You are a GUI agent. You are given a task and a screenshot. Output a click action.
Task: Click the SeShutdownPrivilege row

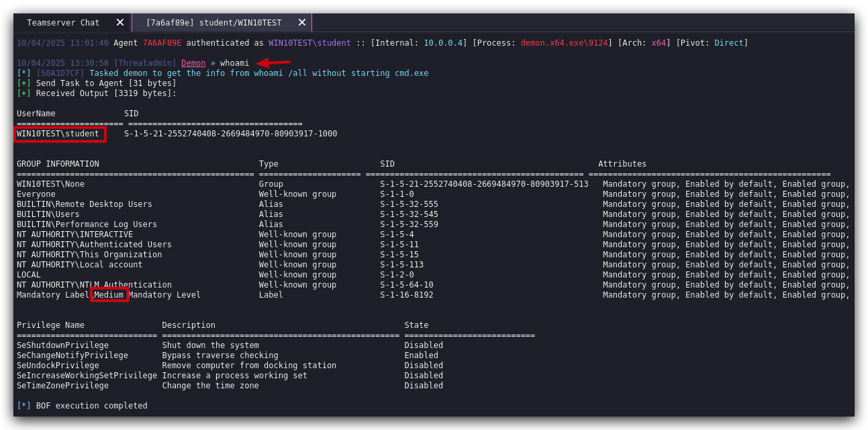point(230,345)
